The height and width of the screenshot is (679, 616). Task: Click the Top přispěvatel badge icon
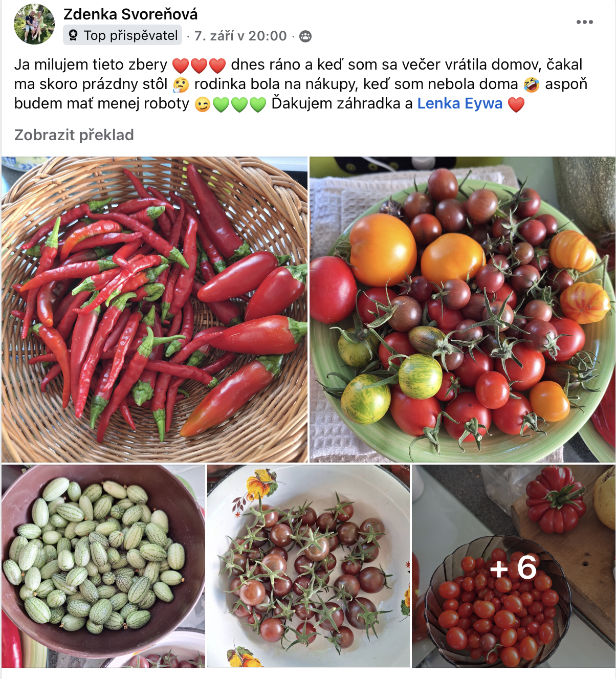[x=73, y=35]
